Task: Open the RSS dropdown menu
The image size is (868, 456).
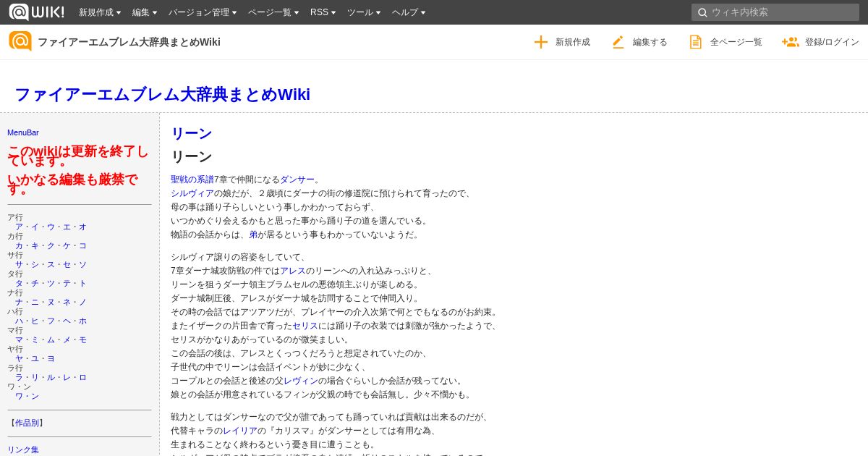Action: coord(323,12)
